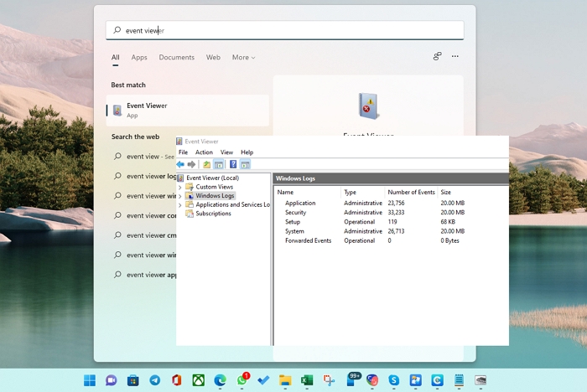Select Windows Logs in the tree

coord(215,196)
